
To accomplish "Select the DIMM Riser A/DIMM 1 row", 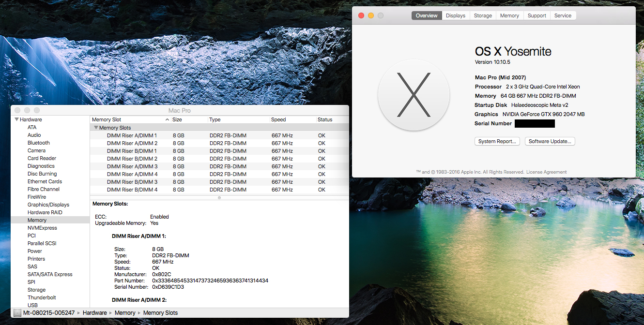I will pos(219,135).
